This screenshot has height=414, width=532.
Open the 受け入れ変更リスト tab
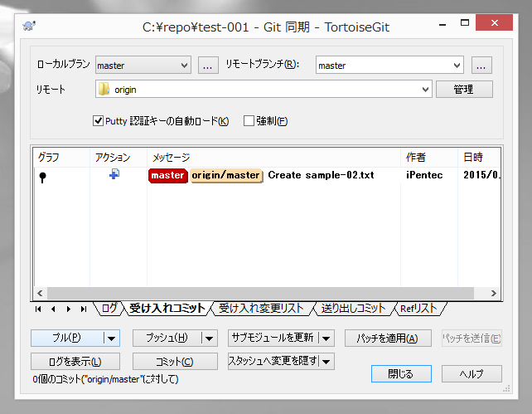pos(261,309)
